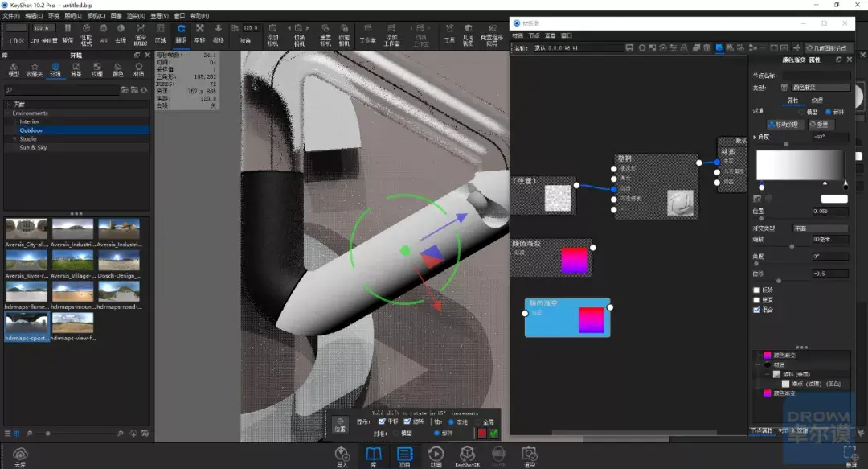Toggle 性能模式 in the main toolbar
This screenshot has width=868, height=469.
click(x=86, y=34)
